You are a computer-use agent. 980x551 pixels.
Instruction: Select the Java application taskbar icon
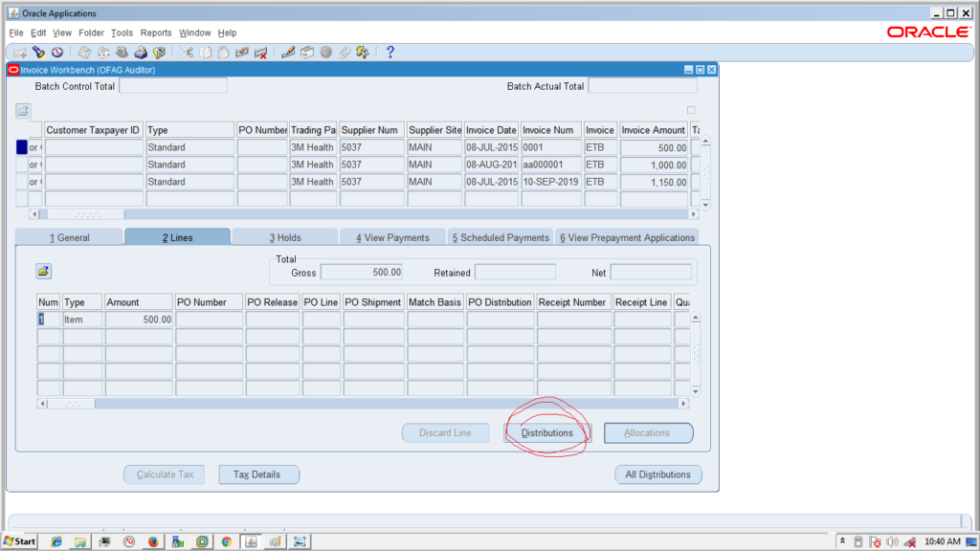251,541
